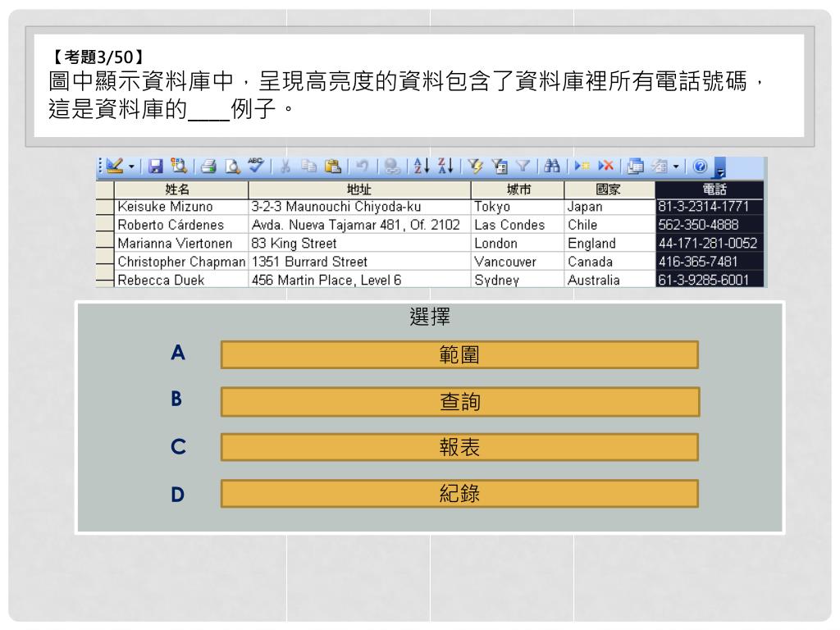Choose answer C 報表
Screen dimensions: 840x630
pyautogui.click(x=459, y=447)
